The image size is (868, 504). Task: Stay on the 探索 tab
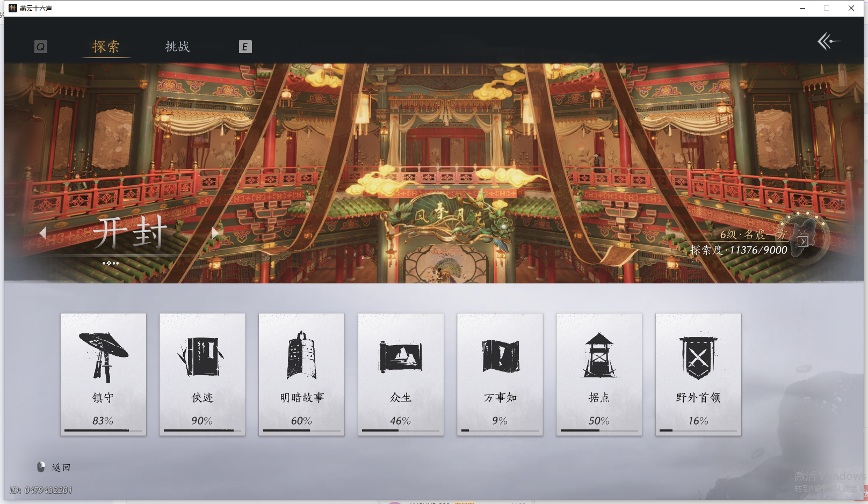105,47
